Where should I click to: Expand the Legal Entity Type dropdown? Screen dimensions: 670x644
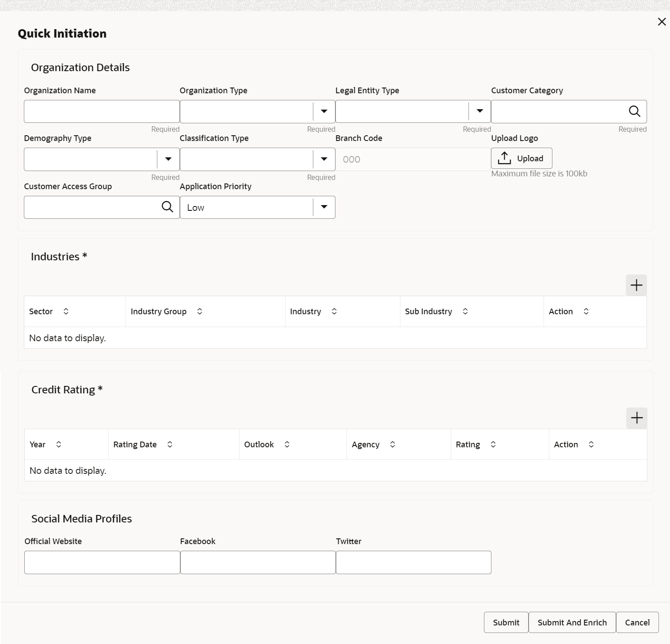pos(480,111)
